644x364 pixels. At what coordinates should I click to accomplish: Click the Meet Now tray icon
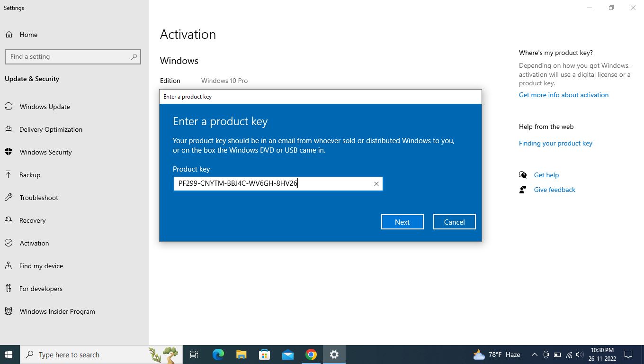546,355
